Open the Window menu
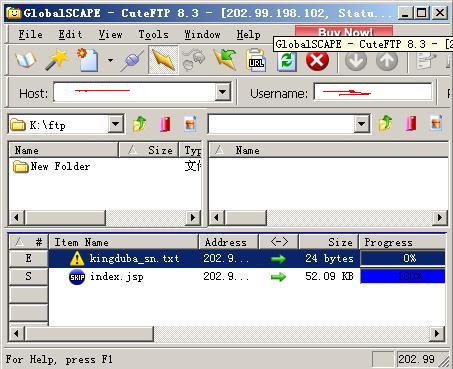Screen dimensions: 453x369 click(x=202, y=34)
